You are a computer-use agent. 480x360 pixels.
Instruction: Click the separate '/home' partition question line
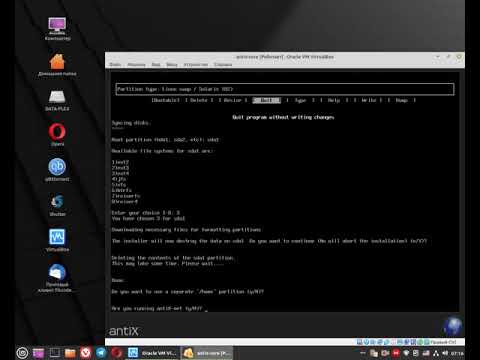(x=188, y=292)
